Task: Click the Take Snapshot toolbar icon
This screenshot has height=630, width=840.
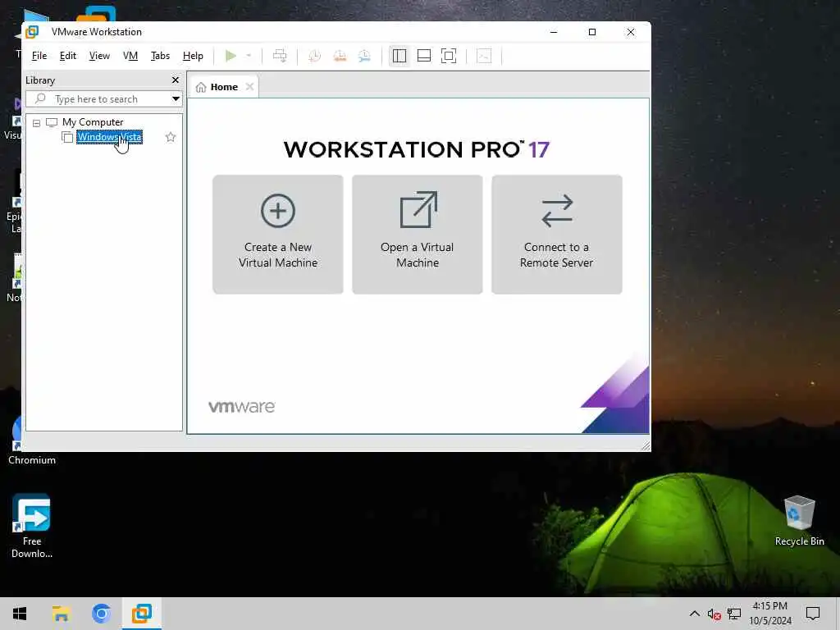Action: (x=314, y=56)
